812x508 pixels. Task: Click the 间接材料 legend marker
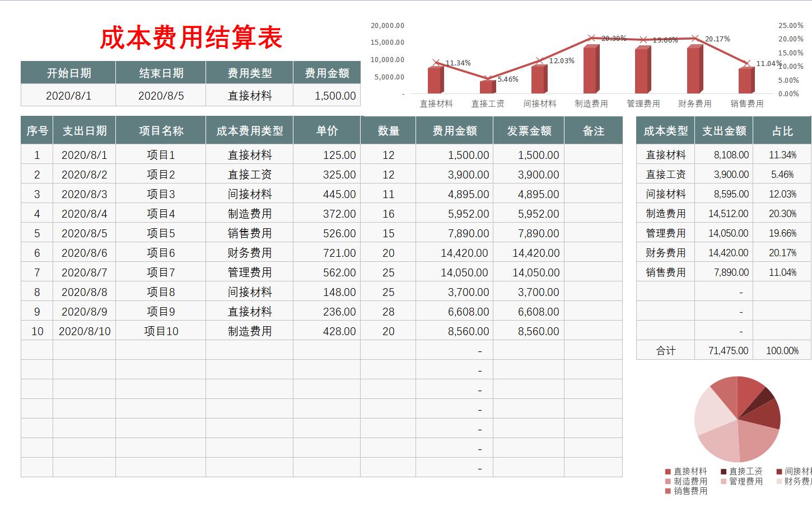pos(780,472)
